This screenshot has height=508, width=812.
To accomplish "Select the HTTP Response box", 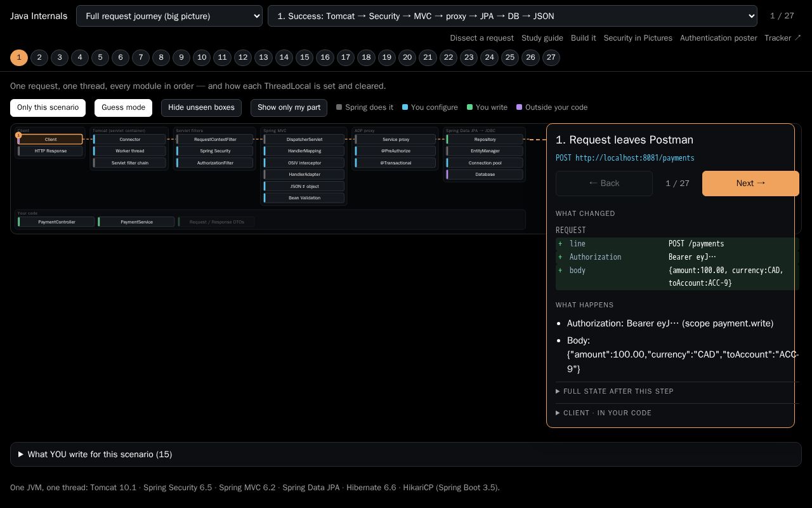I will click(x=50, y=151).
